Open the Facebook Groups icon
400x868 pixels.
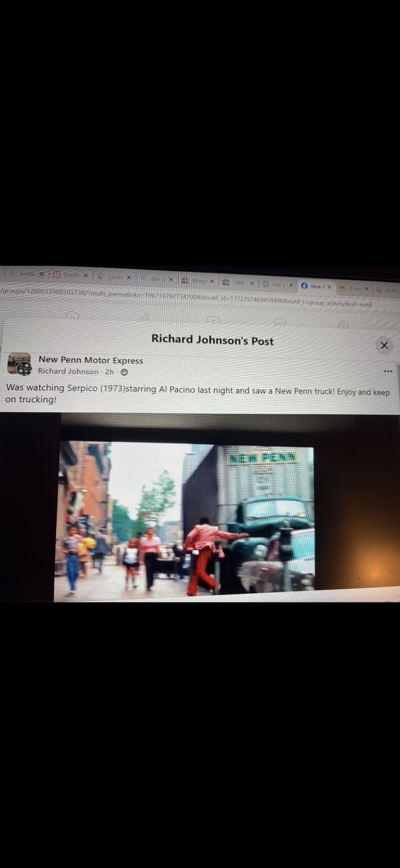point(344,324)
